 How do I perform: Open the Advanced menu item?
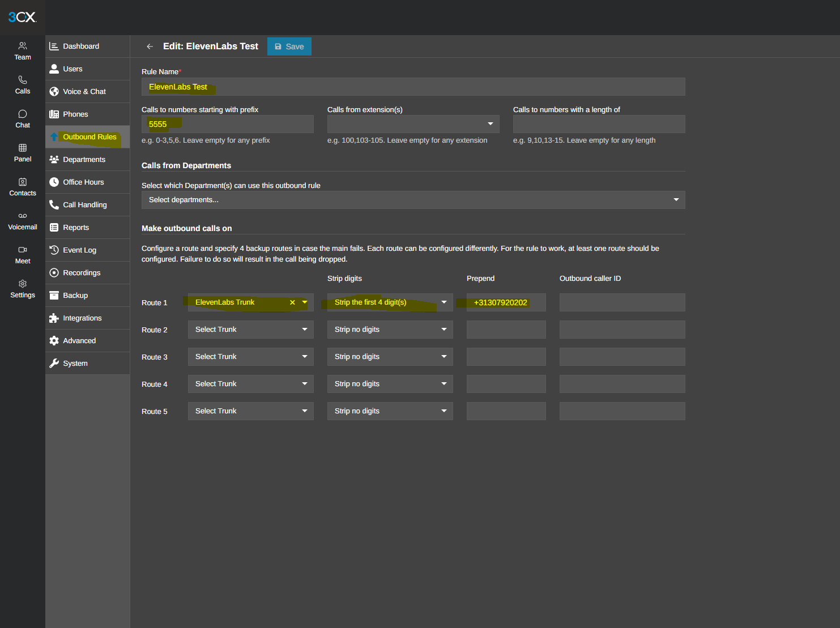88,341
